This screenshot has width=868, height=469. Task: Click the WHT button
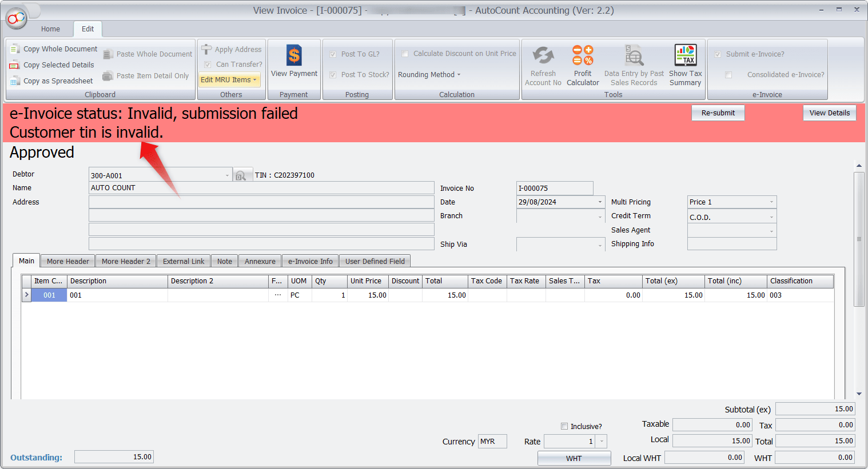click(x=574, y=458)
